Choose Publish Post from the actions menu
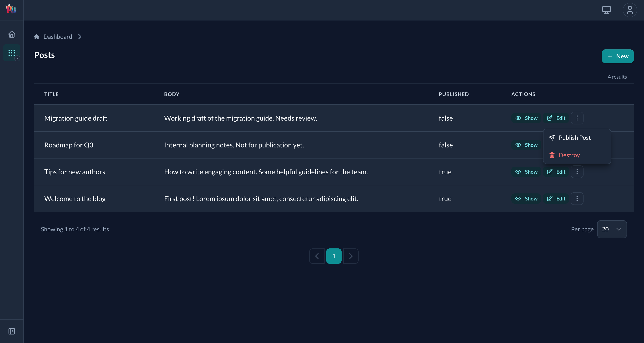The image size is (644, 343). point(577,138)
